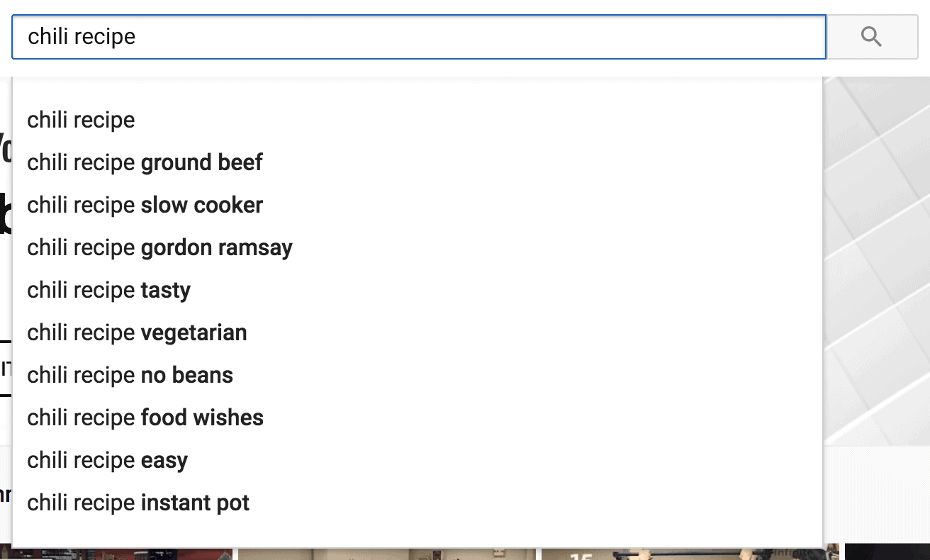Viewport: 930px width, 560px height.
Task: Choose 'chili recipe food wishes' suggestion
Action: (x=418, y=418)
